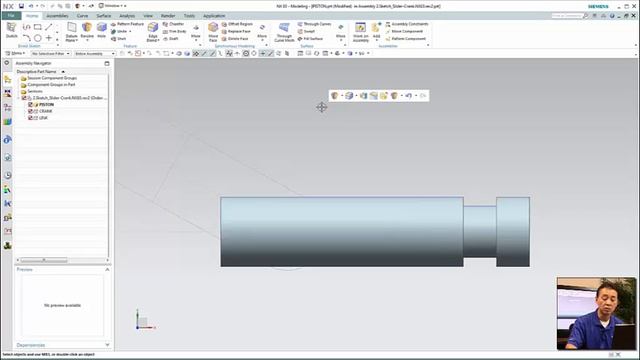The image size is (640, 360).
Task: Open the Entire Assembly scope dropdown
Action: point(95,53)
